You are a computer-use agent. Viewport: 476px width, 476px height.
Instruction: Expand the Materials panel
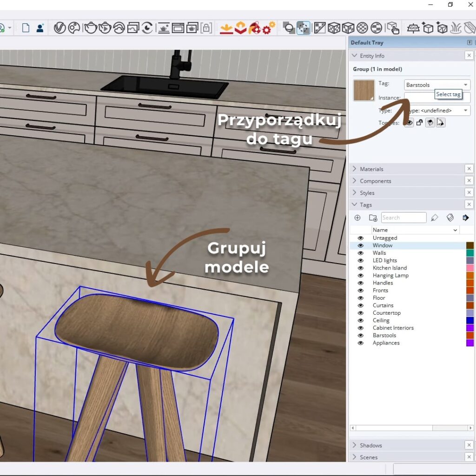[x=371, y=169]
